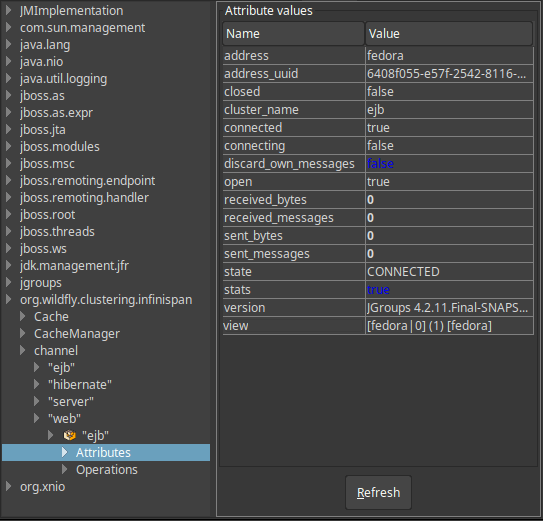
Task: Select jboss.remoting.endpoint in the tree
Action: pos(88,180)
